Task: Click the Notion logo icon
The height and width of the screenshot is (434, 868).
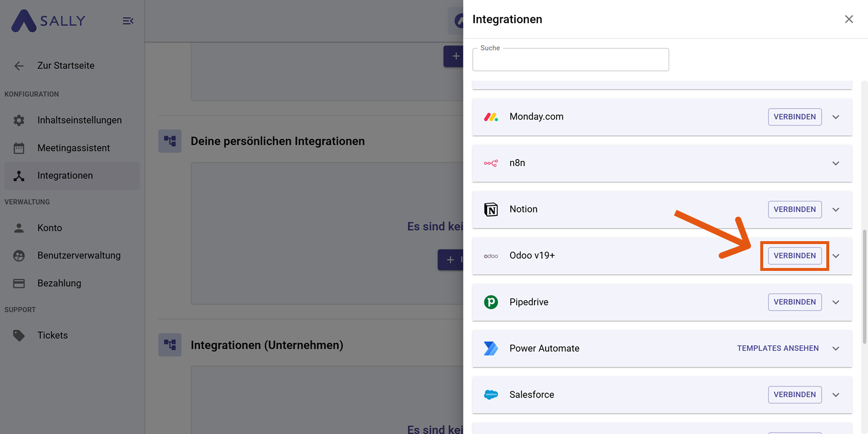Action: click(491, 209)
